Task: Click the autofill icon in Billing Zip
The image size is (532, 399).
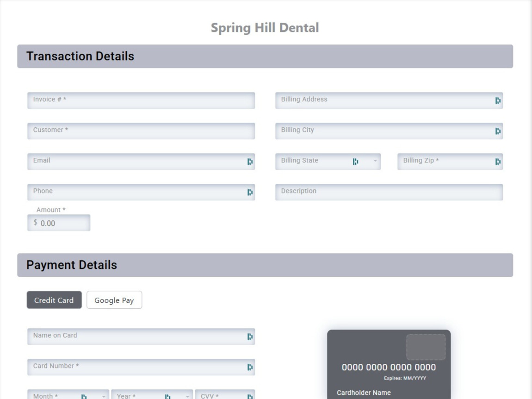Action: tap(498, 162)
